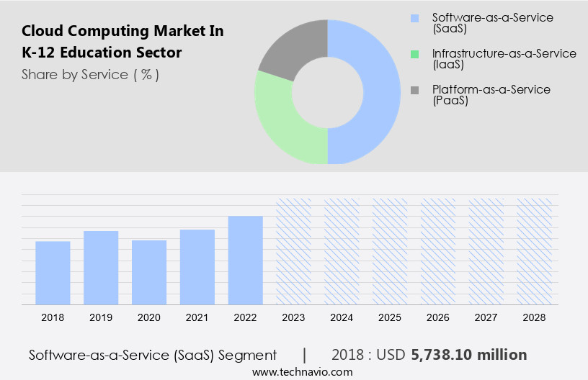Click the 2021 bar in the chart
Viewport: 588px width, 380px height.
(x=197, y=266)
